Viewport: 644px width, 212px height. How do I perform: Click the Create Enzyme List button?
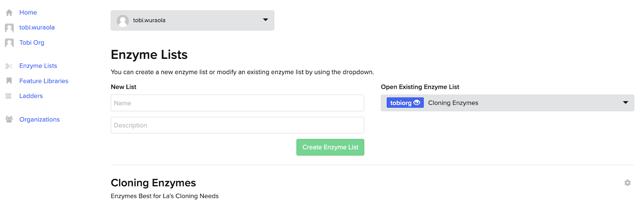pyautogui.click(x=330, y=148)
